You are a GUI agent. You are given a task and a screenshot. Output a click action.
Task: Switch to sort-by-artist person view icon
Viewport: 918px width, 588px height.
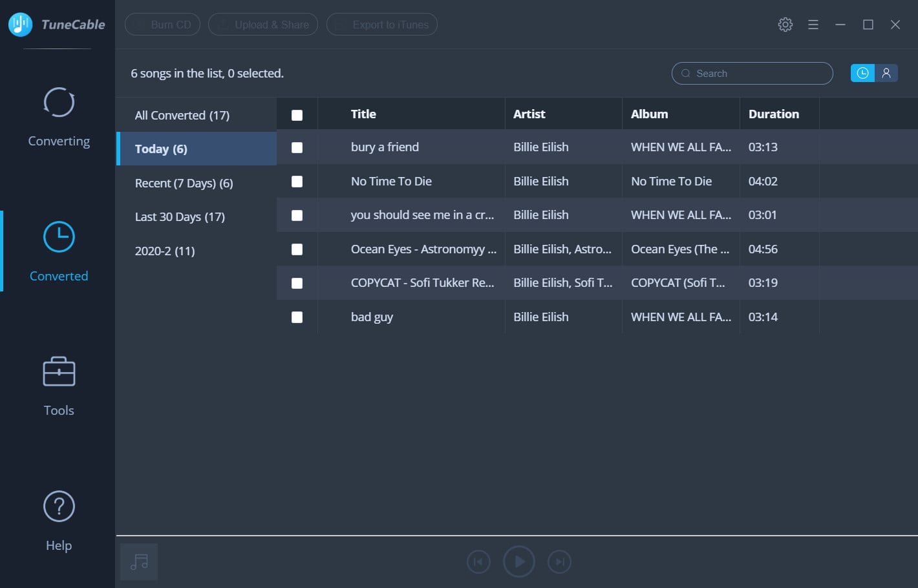click(886, 73)
